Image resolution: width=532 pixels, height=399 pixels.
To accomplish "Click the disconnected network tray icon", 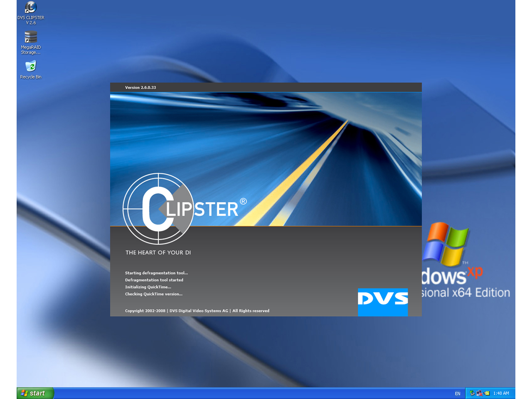I will 478,393.
